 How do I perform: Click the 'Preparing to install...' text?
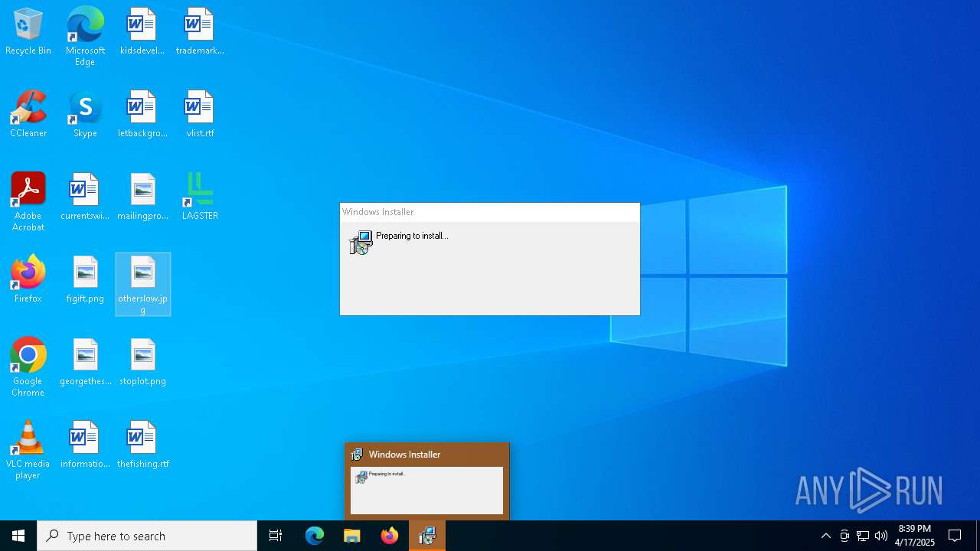coord(412,236)
